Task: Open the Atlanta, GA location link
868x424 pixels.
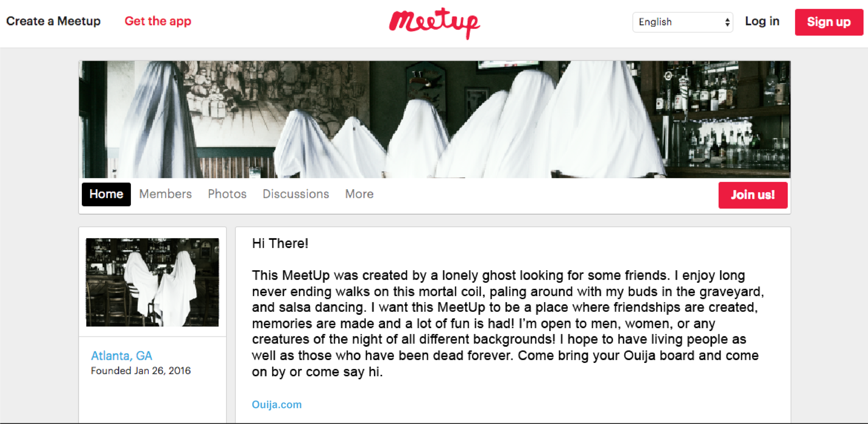Action: point(122,356)
